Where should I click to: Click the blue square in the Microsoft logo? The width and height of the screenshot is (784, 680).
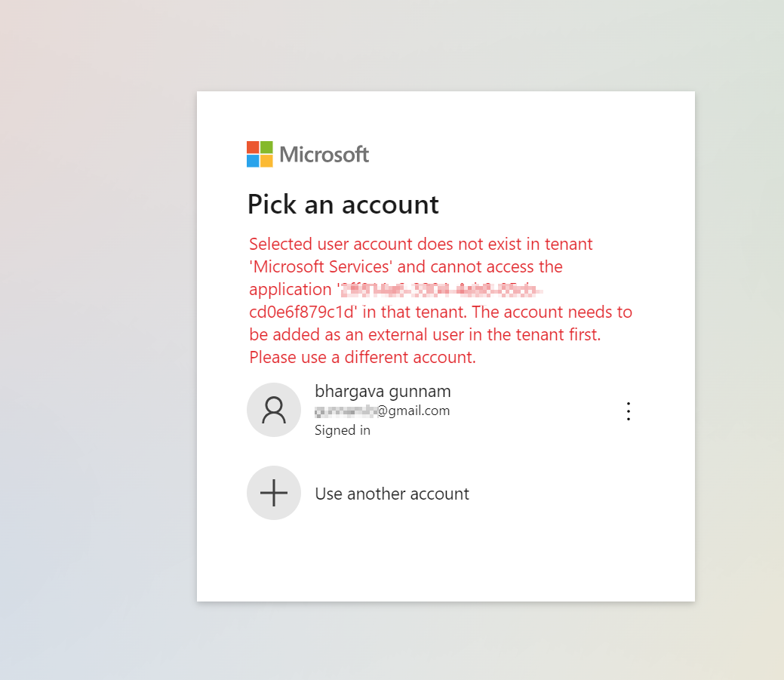[x=251, y=159]
